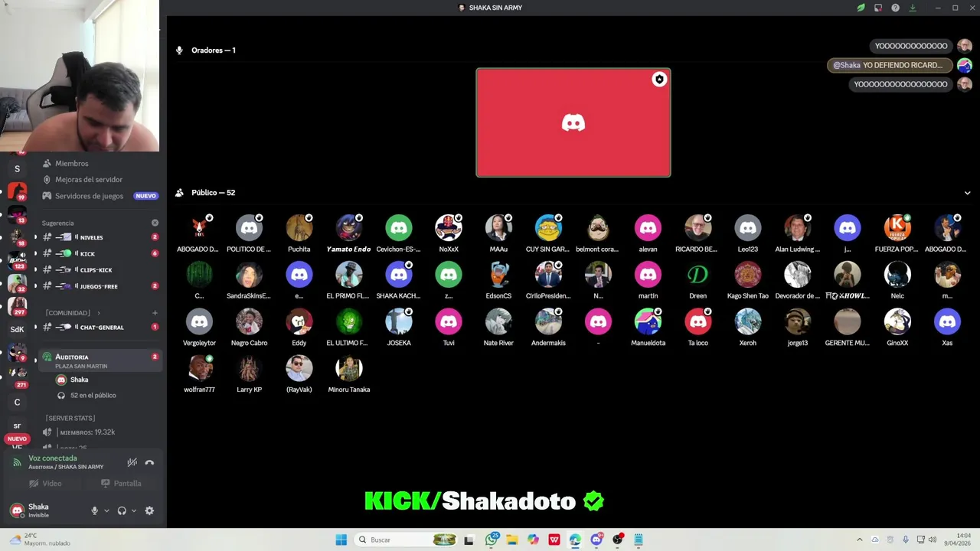Screen dimensions: 980x551
Task: Open user settings gear icon
Action: (149, 510)
